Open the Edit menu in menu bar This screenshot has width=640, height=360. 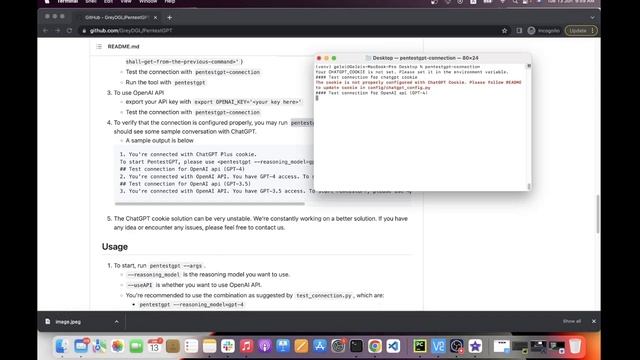tap(108, 2)
